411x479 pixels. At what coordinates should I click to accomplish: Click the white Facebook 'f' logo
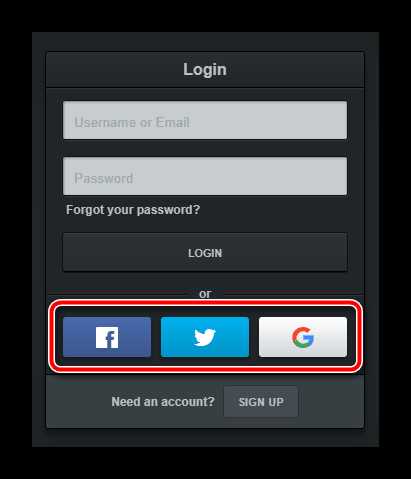(107, 337)
